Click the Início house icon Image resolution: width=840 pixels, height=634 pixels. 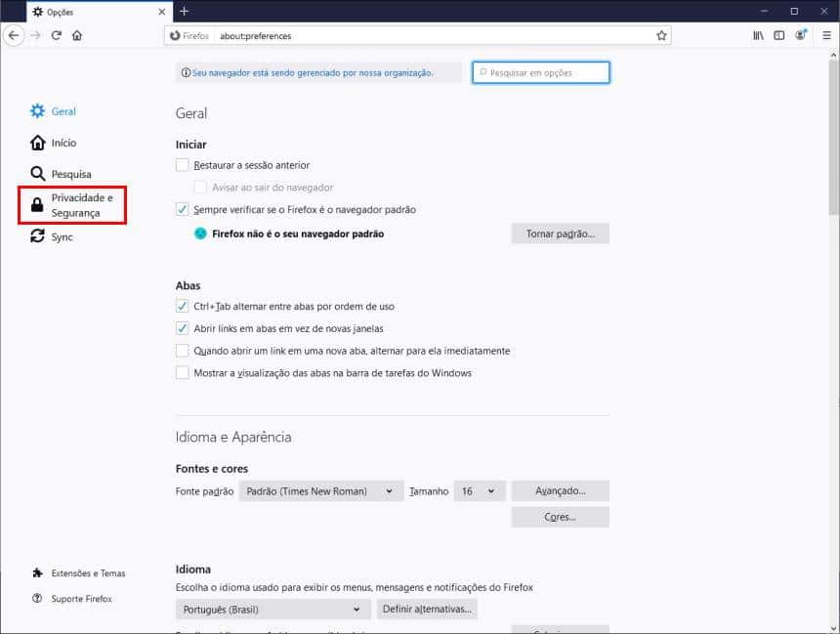[37, 143]
